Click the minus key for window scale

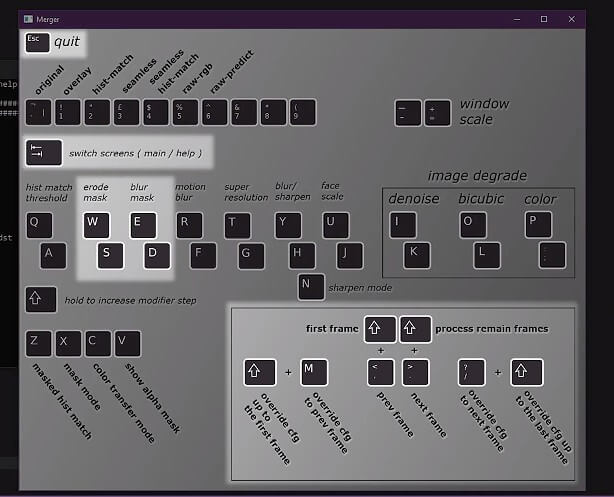(x=408, y=112)
